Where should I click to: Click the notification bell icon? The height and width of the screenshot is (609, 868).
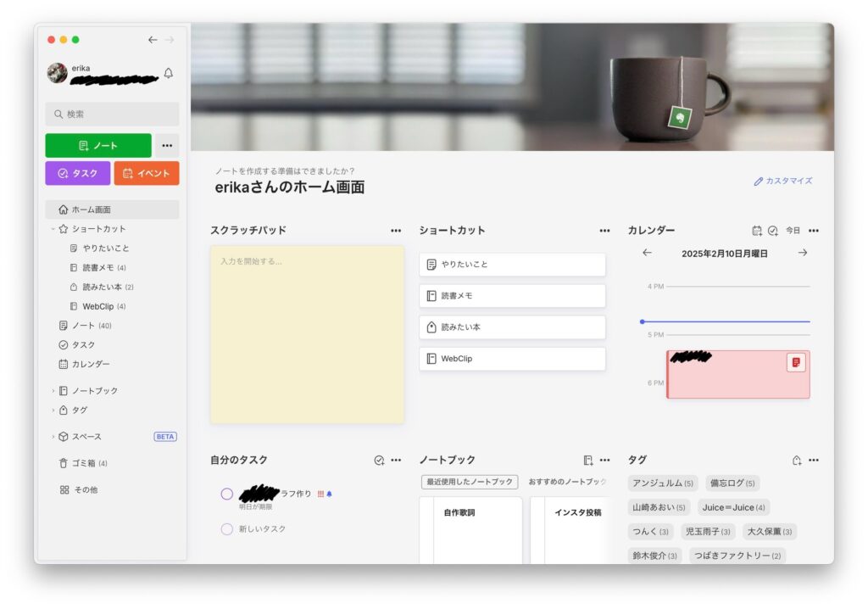pos(169,73)
